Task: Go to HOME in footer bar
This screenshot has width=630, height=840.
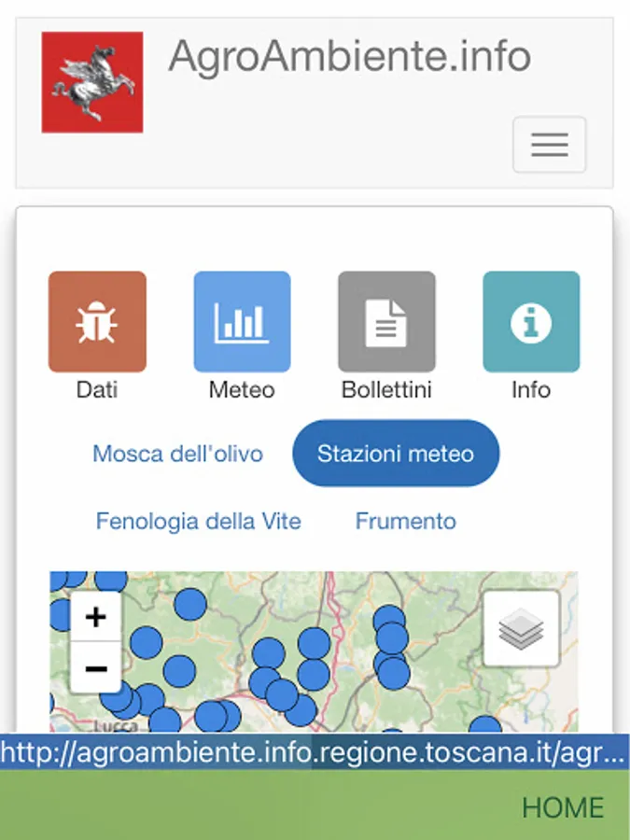Action: pyautogui.click(x=563, y=807)
